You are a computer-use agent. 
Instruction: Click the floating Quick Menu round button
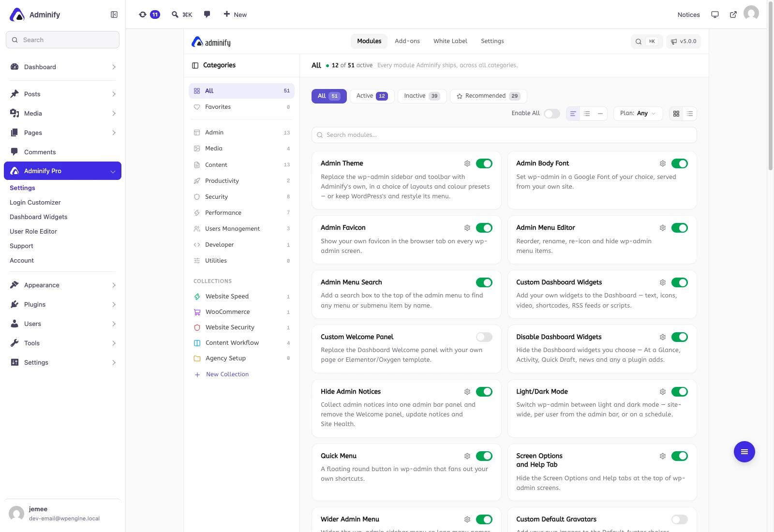(744, 452)
